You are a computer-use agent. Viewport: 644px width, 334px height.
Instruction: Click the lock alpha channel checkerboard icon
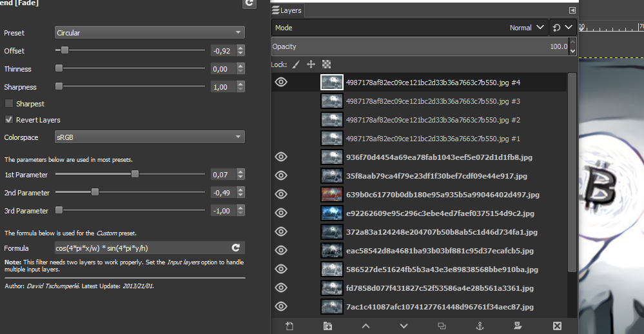pyautogui.click(x=327, y=64)
